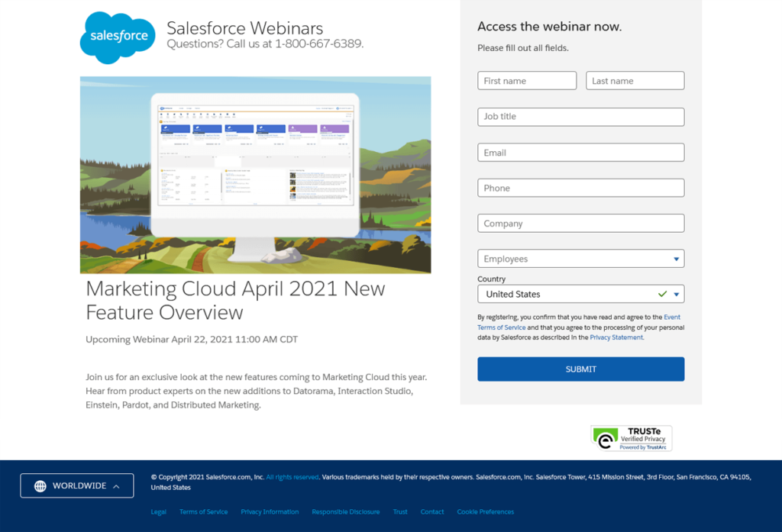
Task: Click the Please fill out all fields text
Action: pyautogui.click(x=522, y=48)
